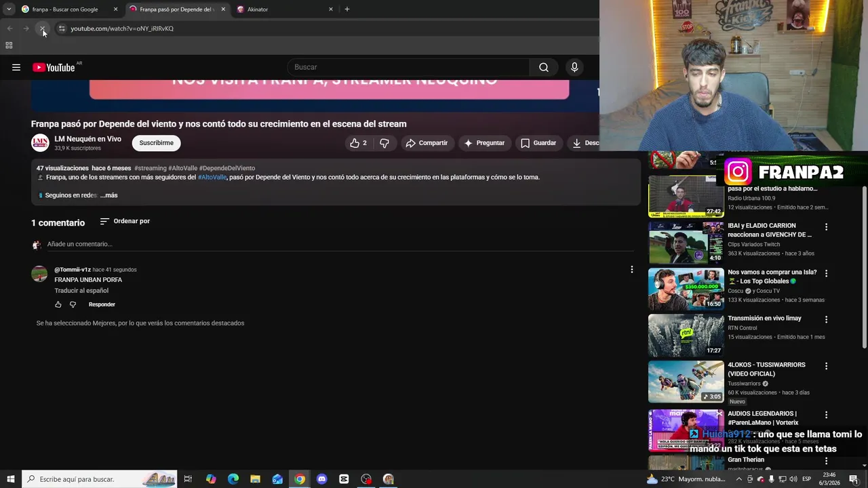Reply to comment with Responder
This screenshot has width=868, height=488.
tap(102, 304)
